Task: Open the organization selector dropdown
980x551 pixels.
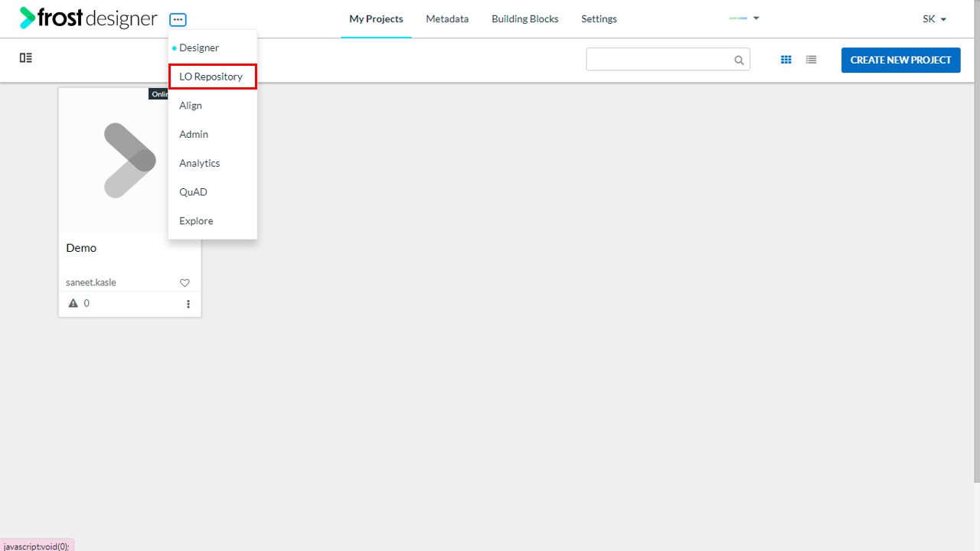Action: click(743, 18)
